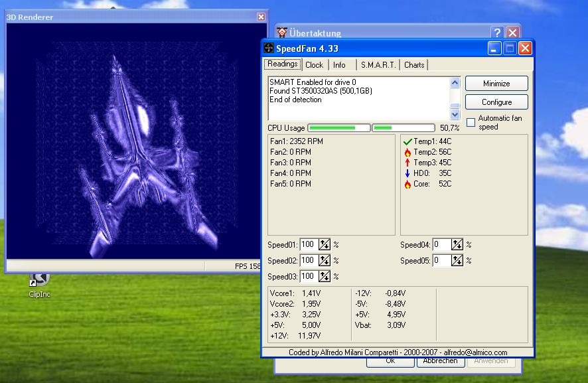Enable Automatic fan speed checkbox
The height and width of the screenshot is (383, 588).
pyautogui.click(x=471, y=122)
